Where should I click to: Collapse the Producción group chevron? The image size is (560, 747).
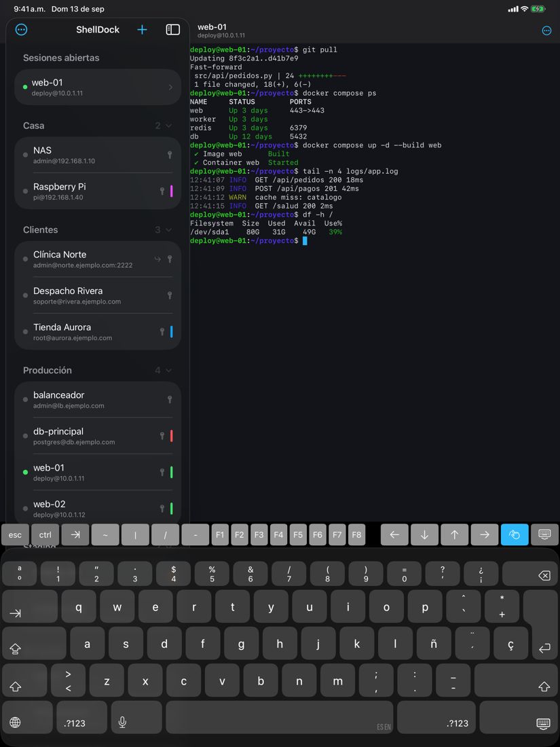pos(168,370)
